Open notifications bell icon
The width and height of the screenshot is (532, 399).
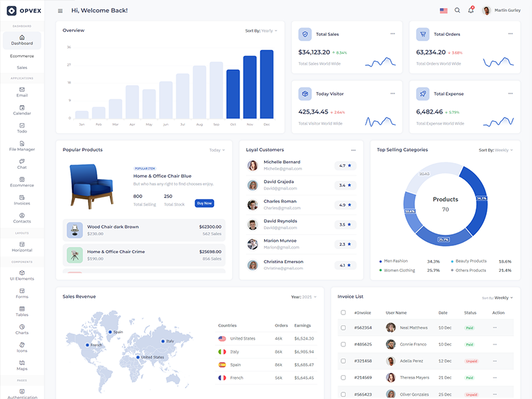click(x=471, y=11)
